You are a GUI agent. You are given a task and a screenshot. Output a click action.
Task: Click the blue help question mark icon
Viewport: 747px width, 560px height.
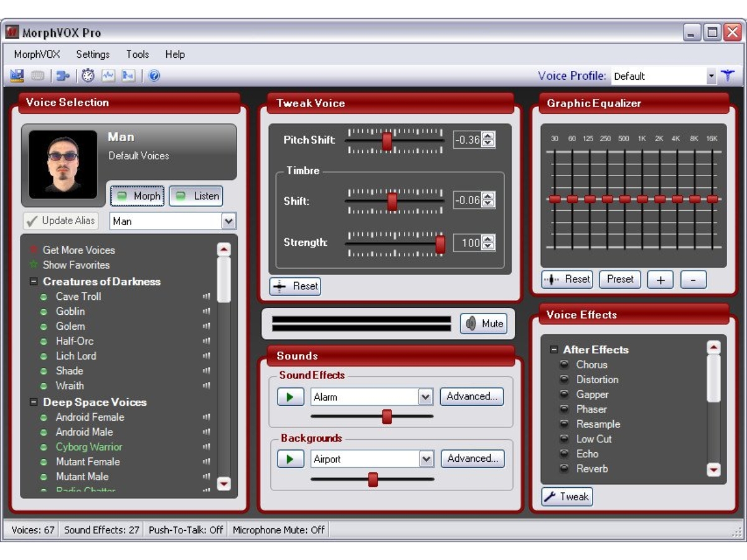point(154,76)
